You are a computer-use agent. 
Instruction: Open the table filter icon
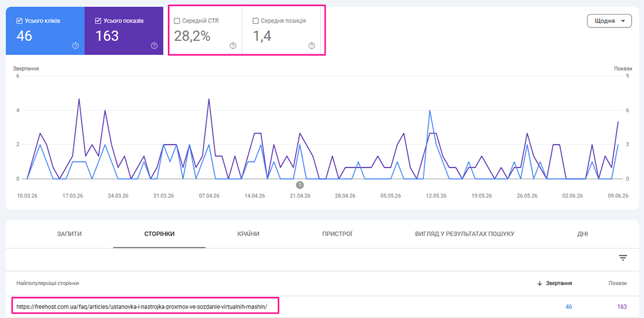pyautogui.click(x=623, y=258)
